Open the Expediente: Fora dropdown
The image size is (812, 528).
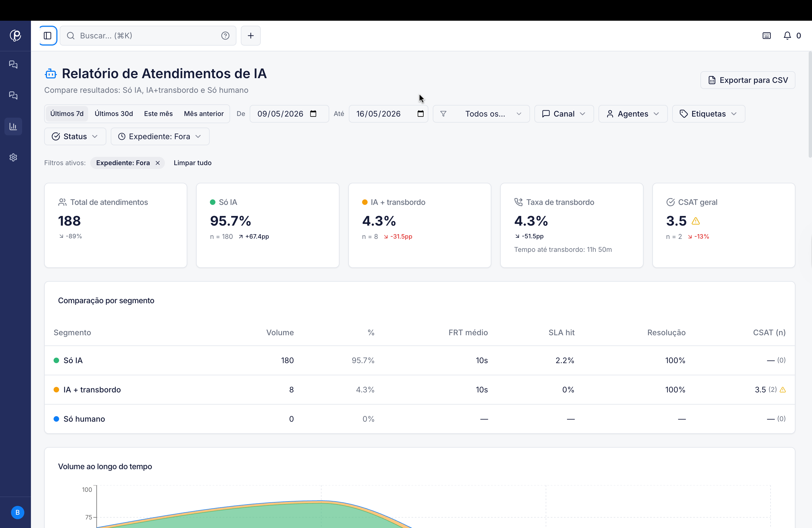(x=160, y=136)
